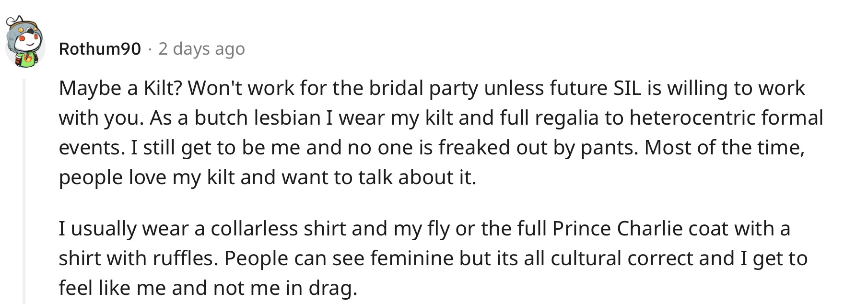Select the word 'ruffles' in the comment
Screen dimensions: 868x304
pyautogui.click(x=186, y=258)
